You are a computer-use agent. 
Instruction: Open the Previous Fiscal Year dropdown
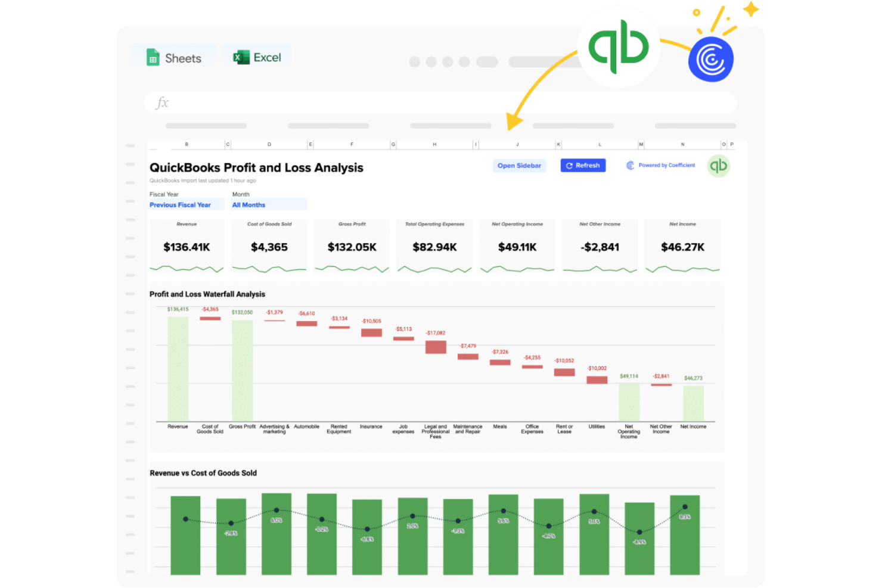pos(186,204)
